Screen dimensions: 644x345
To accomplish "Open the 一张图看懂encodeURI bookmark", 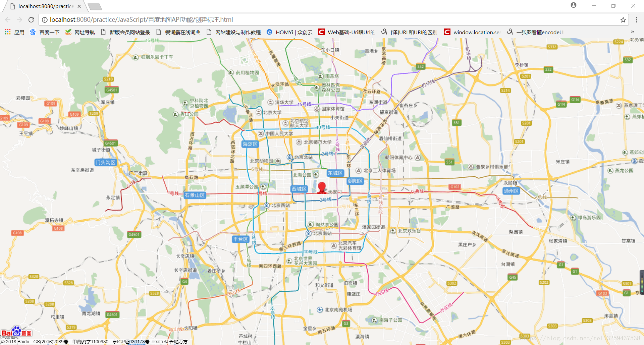I will point(535,32).
